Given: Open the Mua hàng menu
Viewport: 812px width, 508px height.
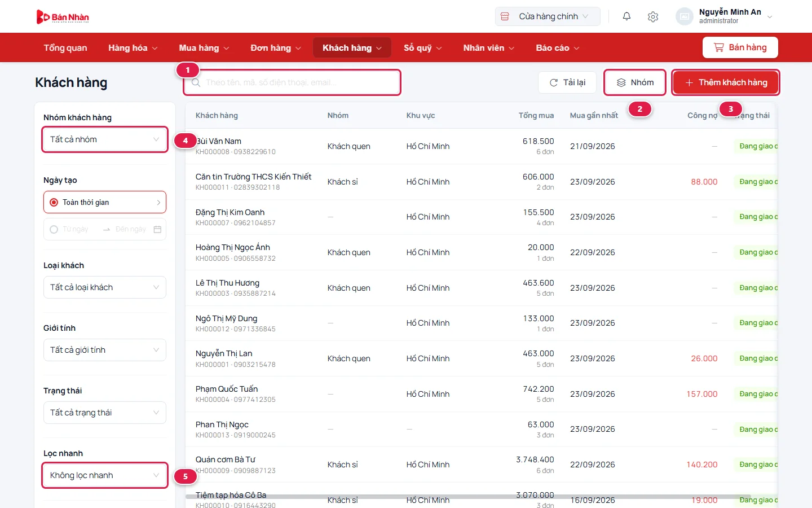Looking at the screenshot, I should 204,48.
